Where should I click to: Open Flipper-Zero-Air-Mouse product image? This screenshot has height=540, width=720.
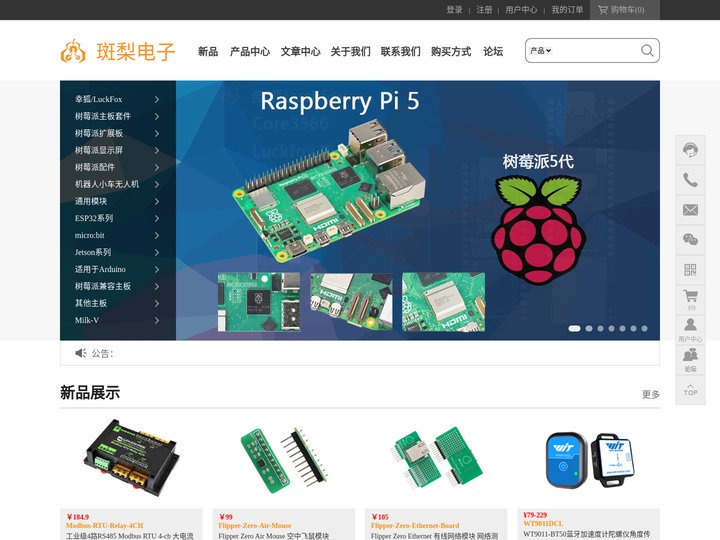(x=284, y=461)
